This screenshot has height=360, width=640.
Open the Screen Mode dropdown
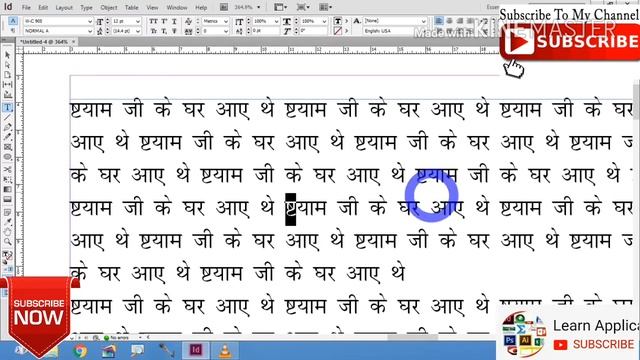tap(303, 7)
